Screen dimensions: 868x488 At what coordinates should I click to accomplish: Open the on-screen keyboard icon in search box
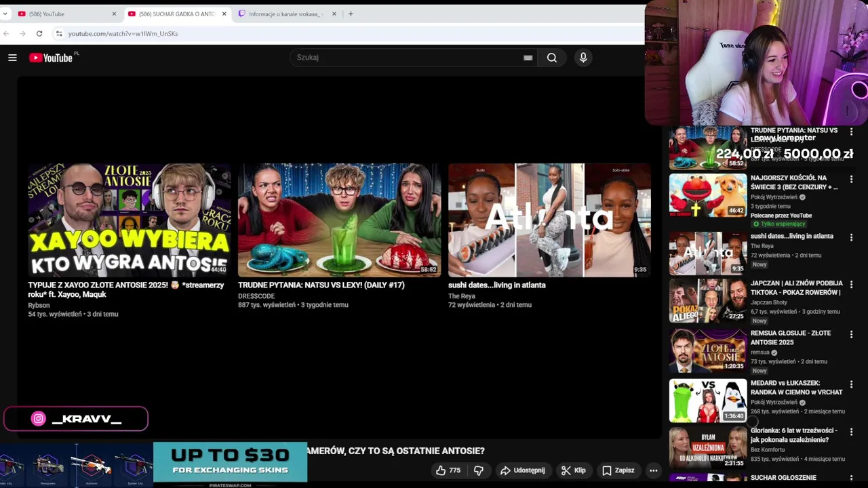click(x=528, y=58)
